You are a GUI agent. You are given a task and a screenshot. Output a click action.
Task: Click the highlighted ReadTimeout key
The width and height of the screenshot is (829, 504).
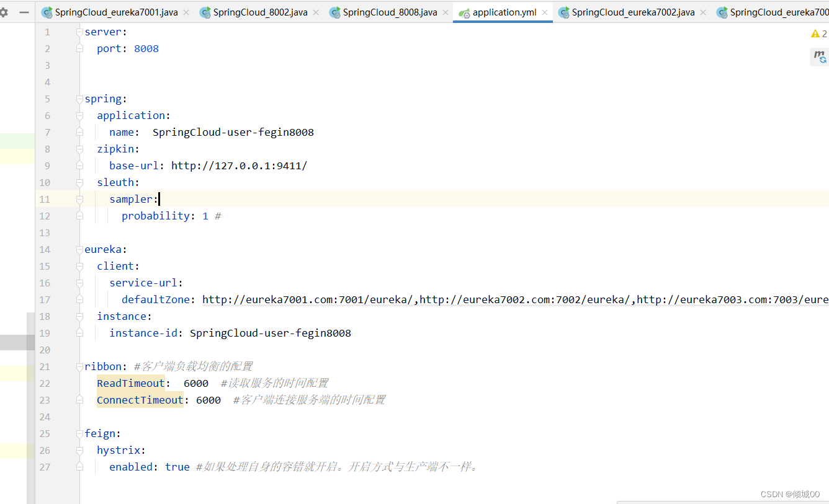[131, 383]
